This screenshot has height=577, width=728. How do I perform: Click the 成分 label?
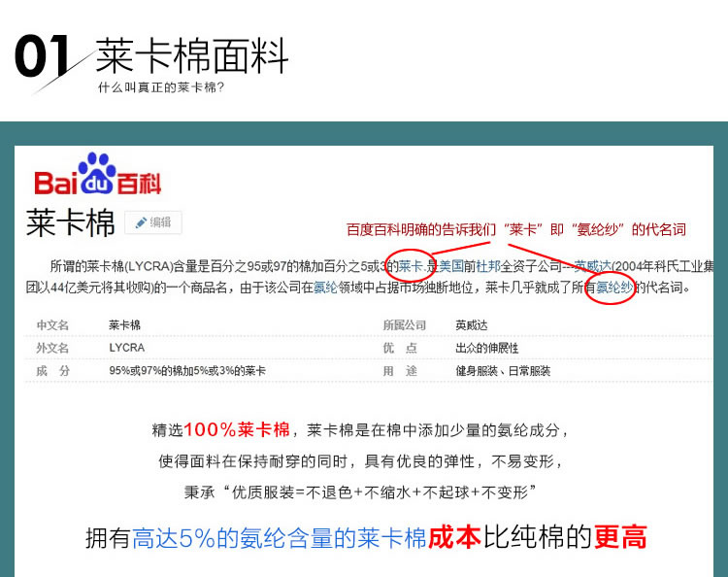click(x=52, y=371)
